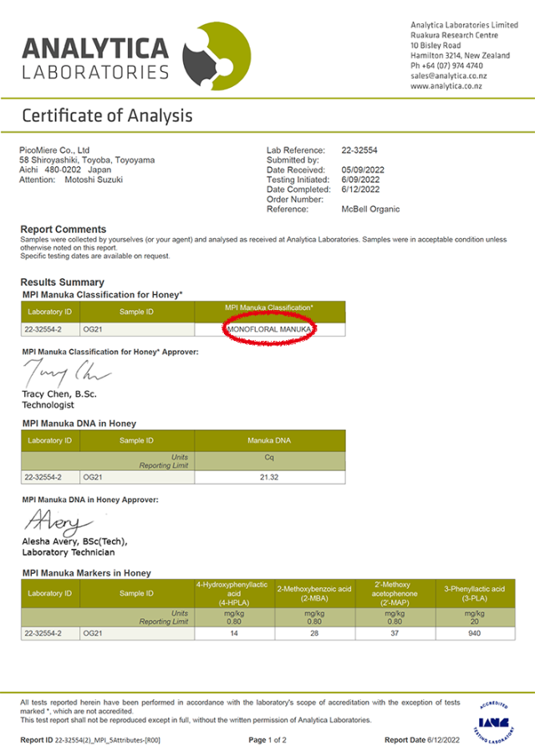Click the Laboratory Technician job title
The image size is (535, 756).
click(69, 552)
